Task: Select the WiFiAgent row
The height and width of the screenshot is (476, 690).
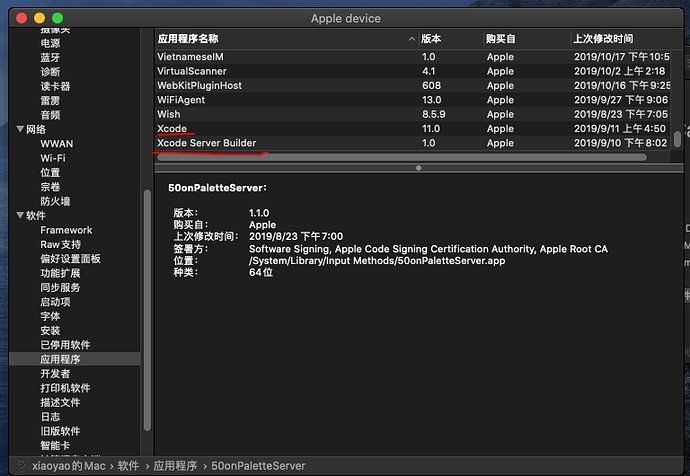Action: [413, 100]
